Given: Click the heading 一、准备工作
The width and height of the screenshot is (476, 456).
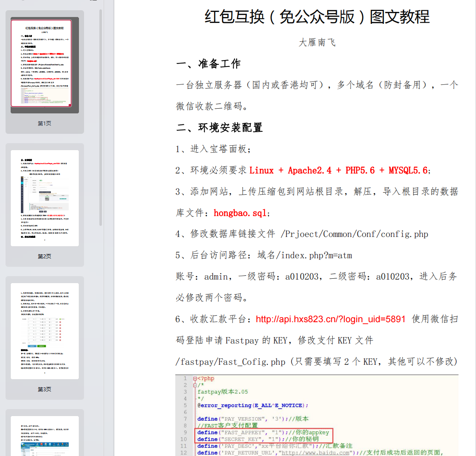Looking at the screenshot, I should coord(209,64).
